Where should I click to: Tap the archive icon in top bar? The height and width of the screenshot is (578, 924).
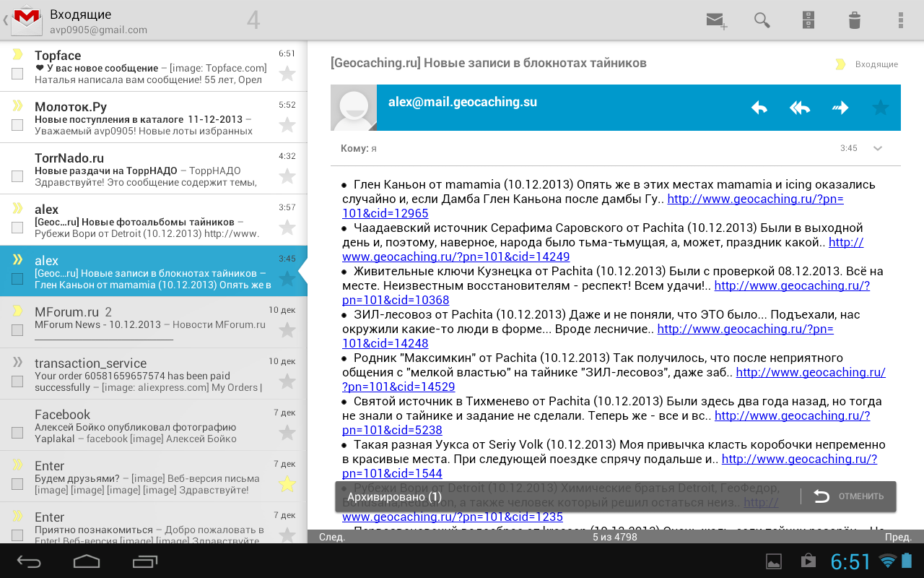tap(808, 20)
